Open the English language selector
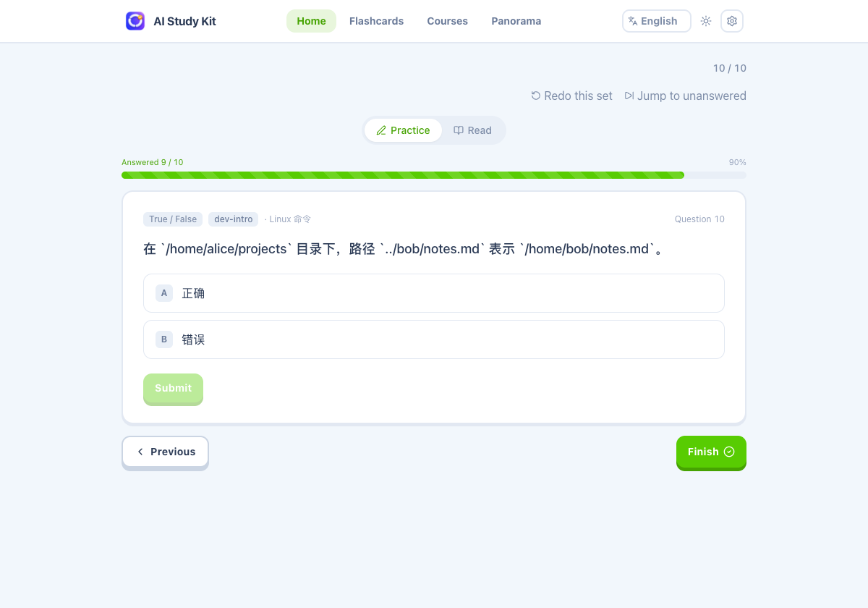This screenshot has width=868, height=608. pos(657,21)
